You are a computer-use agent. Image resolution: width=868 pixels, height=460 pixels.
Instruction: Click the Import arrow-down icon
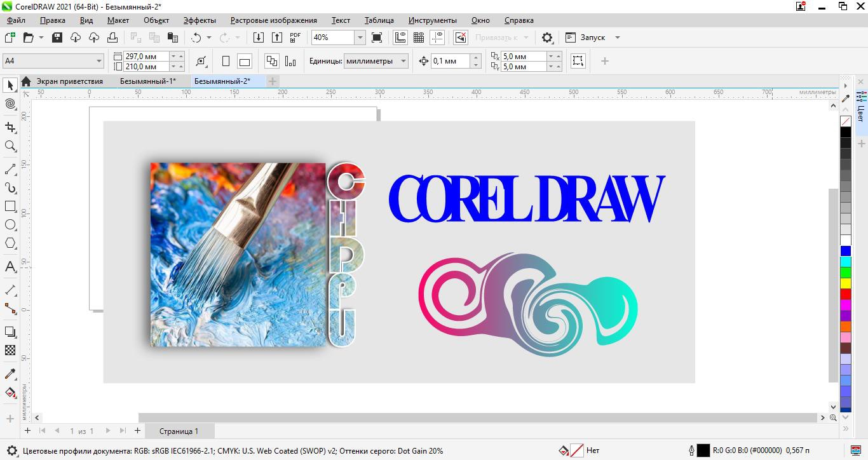click(x=259, y=37)
